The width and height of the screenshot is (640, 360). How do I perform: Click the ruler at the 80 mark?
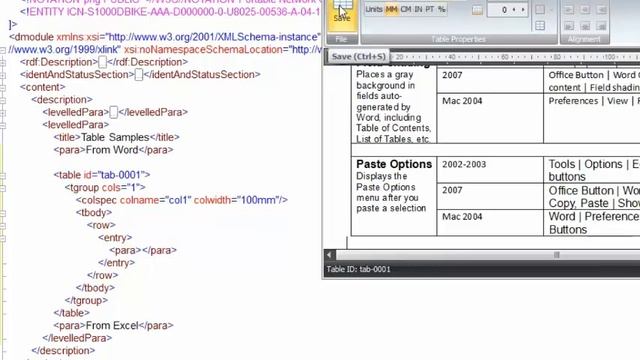pos(557,57)
